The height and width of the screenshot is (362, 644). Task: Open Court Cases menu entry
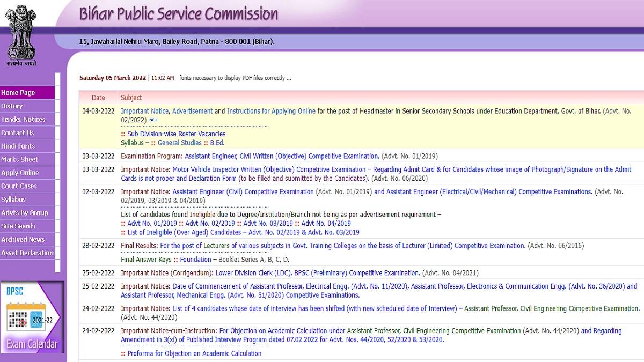tap(19, 186)
